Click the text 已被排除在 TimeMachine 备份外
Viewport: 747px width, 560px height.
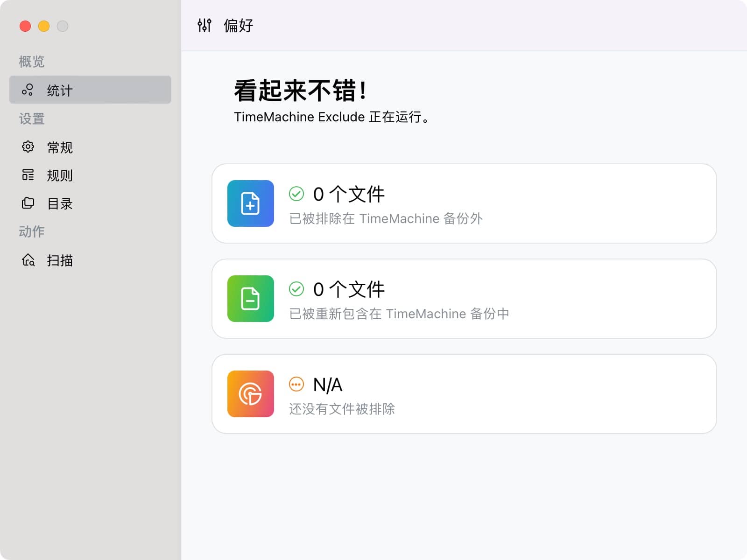pyautogui.click(x=386, y=218)
